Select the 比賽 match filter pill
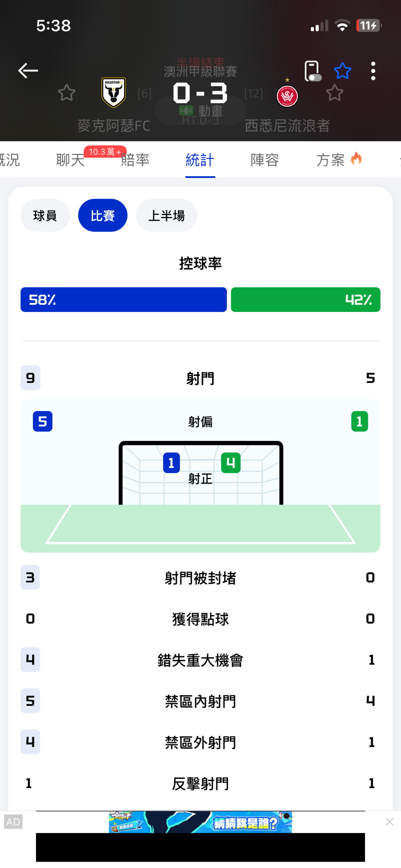 pos(103,215)
